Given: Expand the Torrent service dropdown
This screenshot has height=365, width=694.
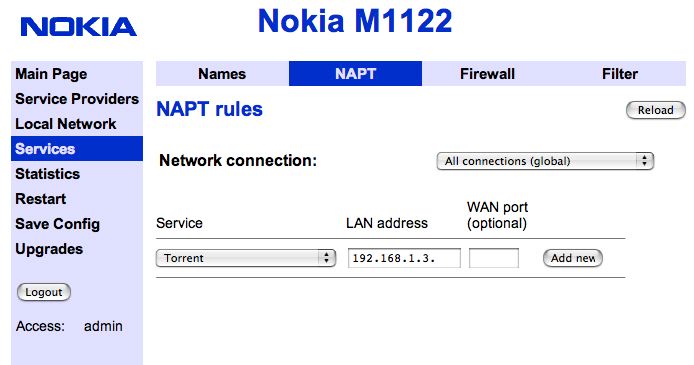Looking at the screenshot, I should (x=246, y=258).
